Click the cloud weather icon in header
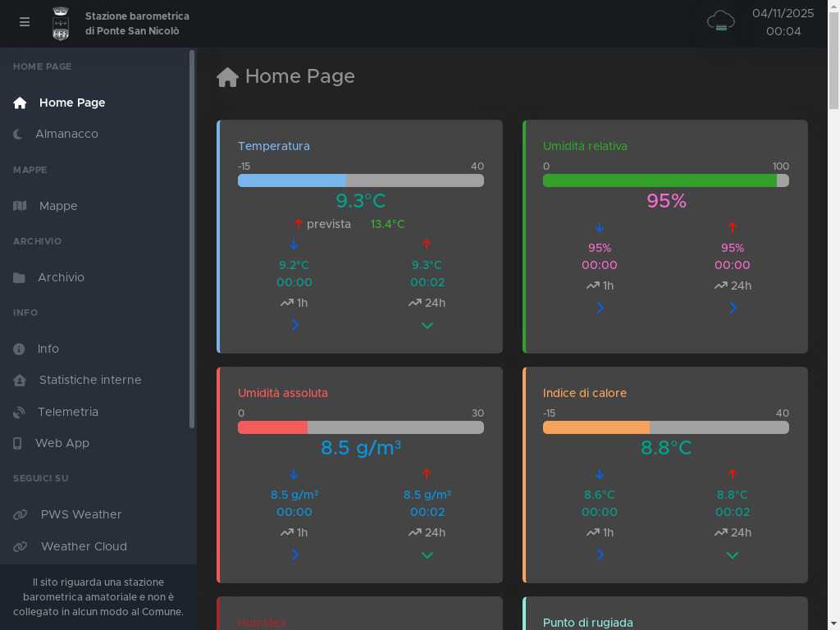 [720, 21]
